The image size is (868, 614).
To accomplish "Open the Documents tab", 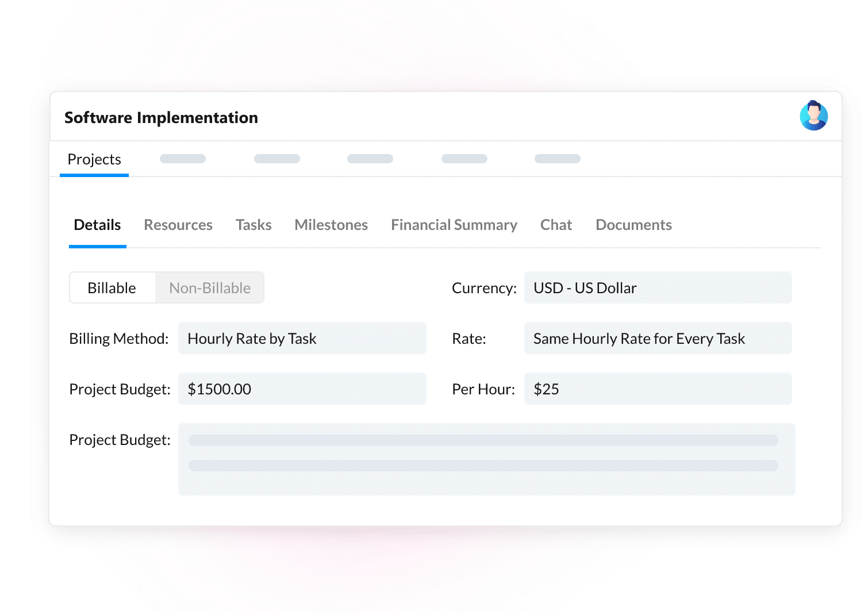I will click(633, 225).
